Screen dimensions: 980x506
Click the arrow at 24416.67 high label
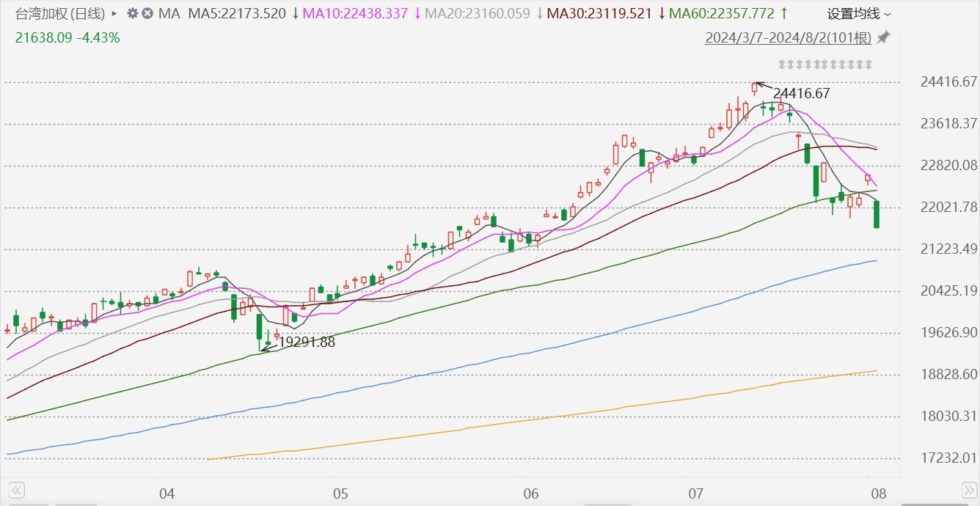click(763, 86)
